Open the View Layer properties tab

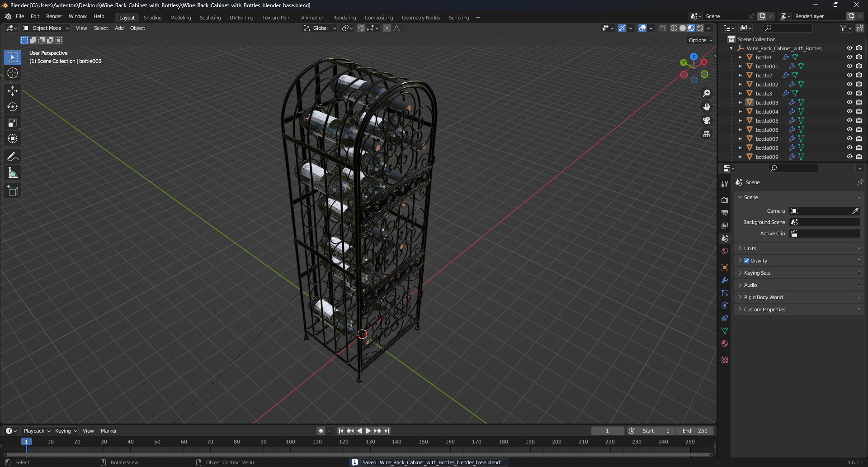[x=725, y=225]
